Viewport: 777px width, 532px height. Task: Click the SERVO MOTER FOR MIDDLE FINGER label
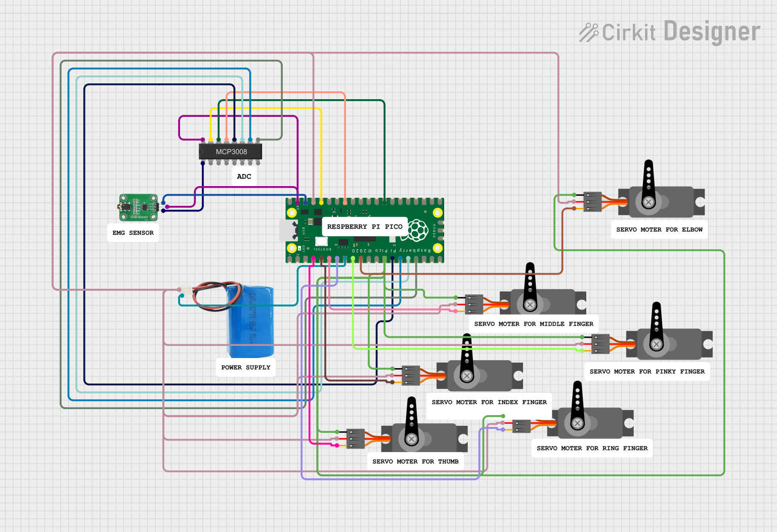click(x=534, y=324)
